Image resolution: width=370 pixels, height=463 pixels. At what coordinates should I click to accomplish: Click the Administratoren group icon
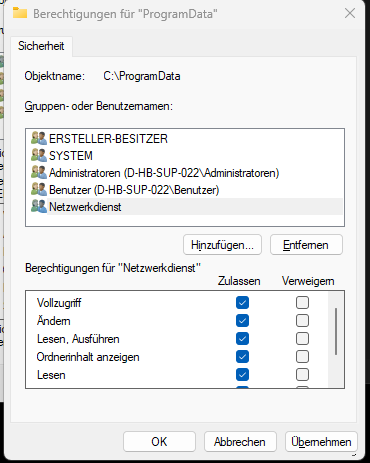click(x=39, y=172)
